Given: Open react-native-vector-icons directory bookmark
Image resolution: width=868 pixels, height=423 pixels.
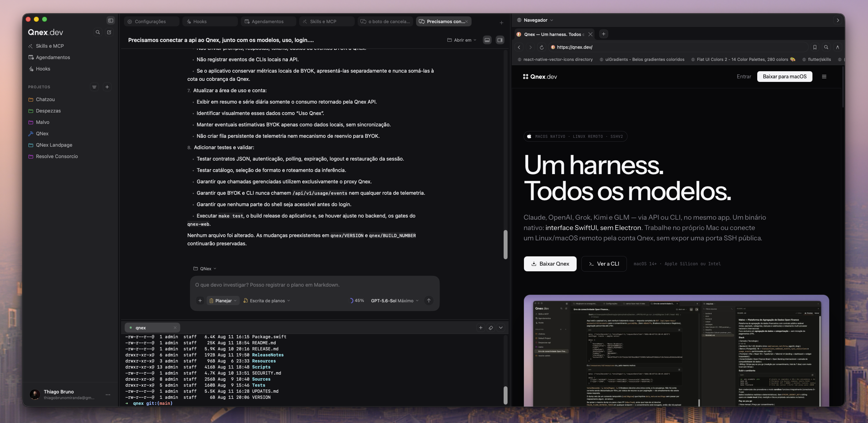Looking at the screenshot, I should [x=555, y=59].
